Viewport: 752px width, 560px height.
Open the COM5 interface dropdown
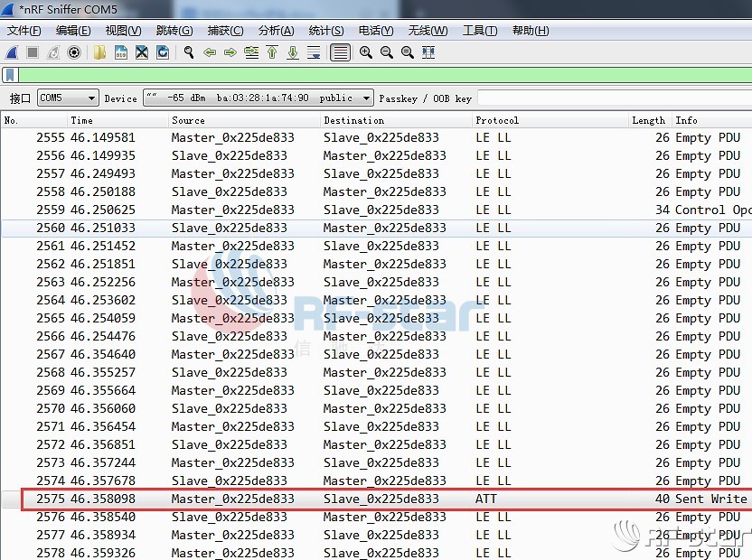pyautogui.click(x=67, y=98)
